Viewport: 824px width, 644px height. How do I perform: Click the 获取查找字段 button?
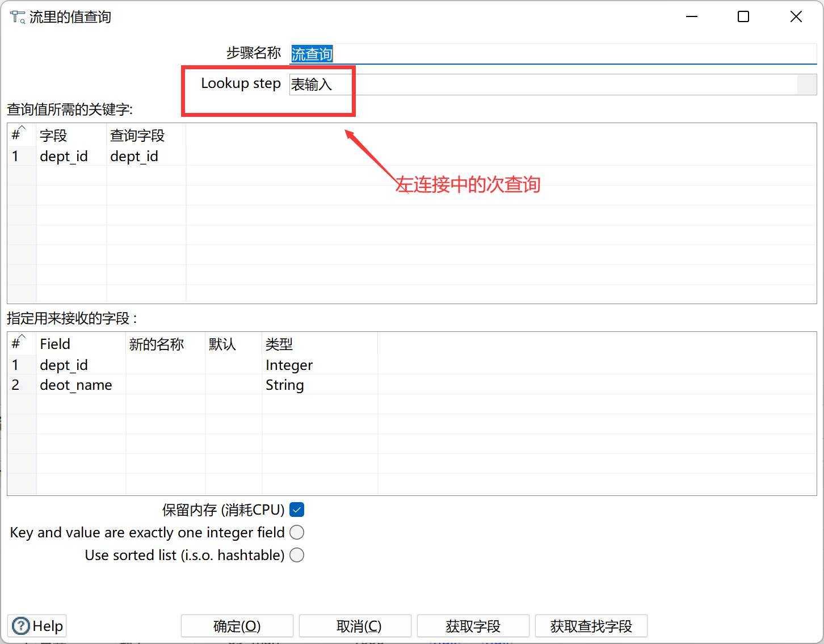point(591,626)
